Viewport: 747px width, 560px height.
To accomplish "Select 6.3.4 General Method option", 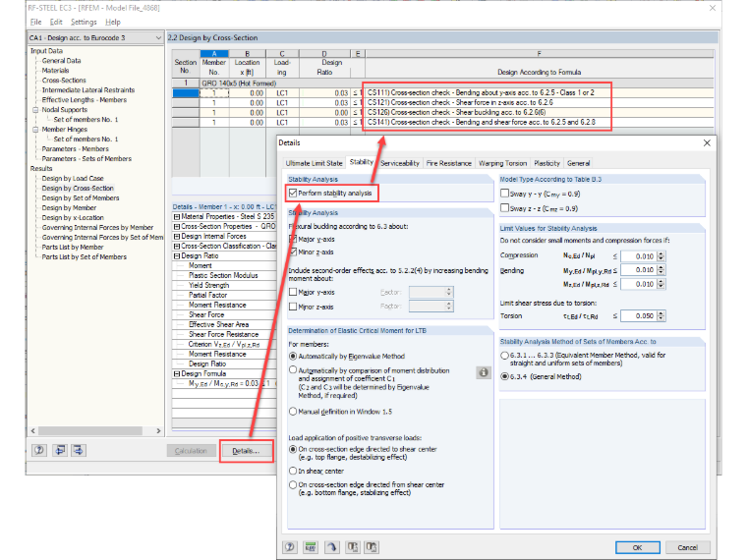I will [504, 376].
